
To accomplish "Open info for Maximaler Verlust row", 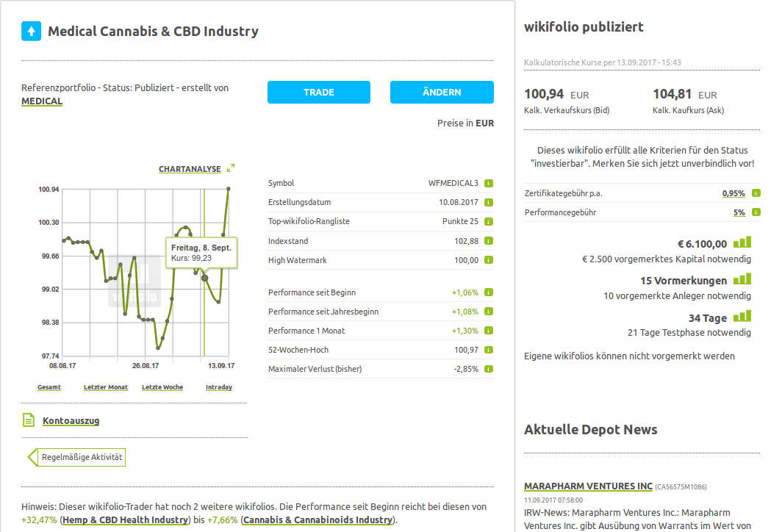I will (489, 369).
